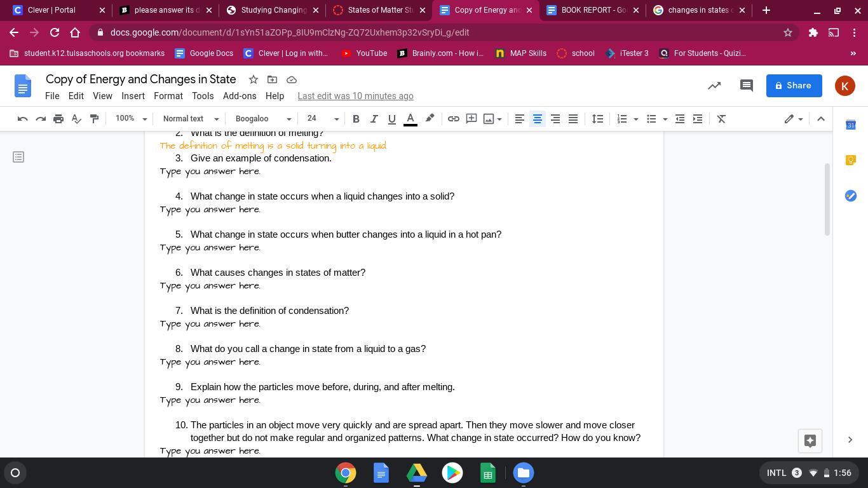Screen dimensions: 868x488
Task: Set center text alignment
Action: (538, 119)
